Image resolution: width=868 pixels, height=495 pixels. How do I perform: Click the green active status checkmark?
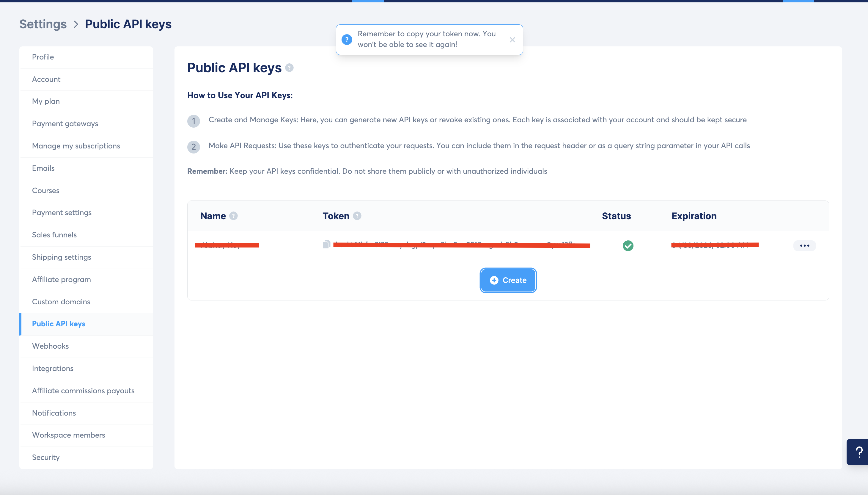(x=628, y=245)
